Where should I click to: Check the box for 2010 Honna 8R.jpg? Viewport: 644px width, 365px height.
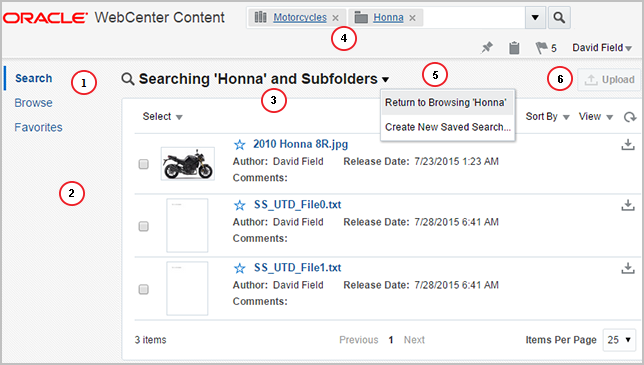(143, 164)
